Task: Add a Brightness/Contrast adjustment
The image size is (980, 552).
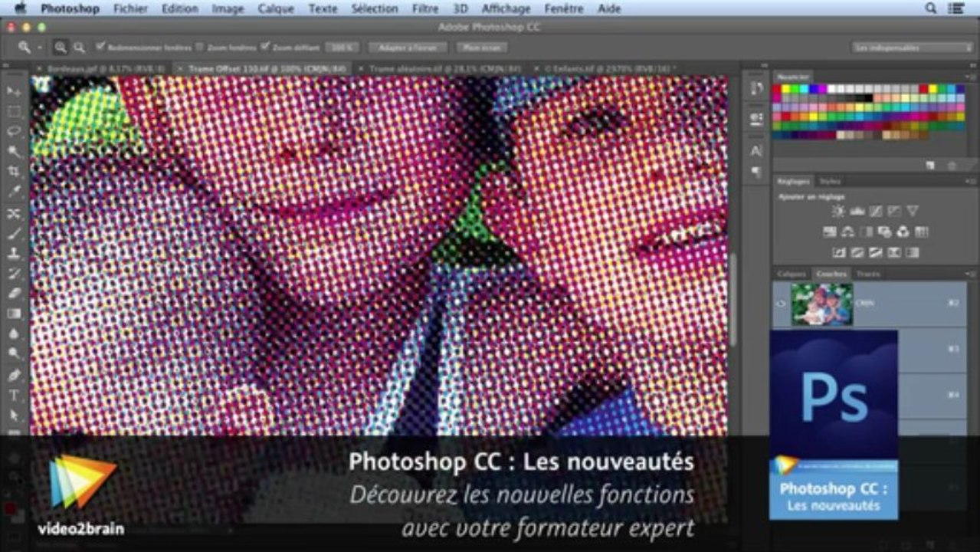Action: (x=838, y=211)
